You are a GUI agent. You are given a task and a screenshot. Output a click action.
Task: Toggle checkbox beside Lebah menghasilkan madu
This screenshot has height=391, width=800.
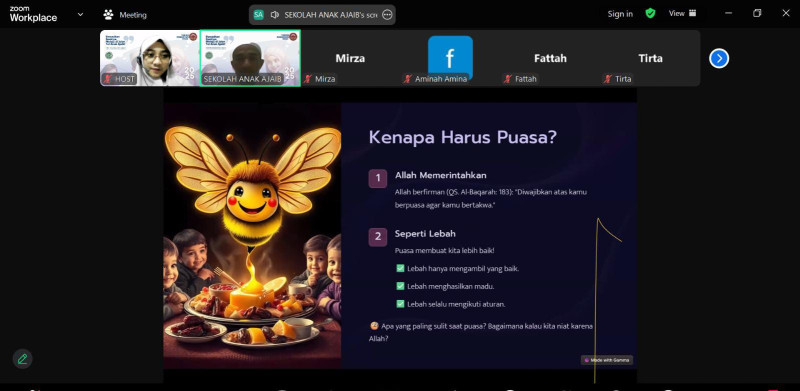click(400, 286)
